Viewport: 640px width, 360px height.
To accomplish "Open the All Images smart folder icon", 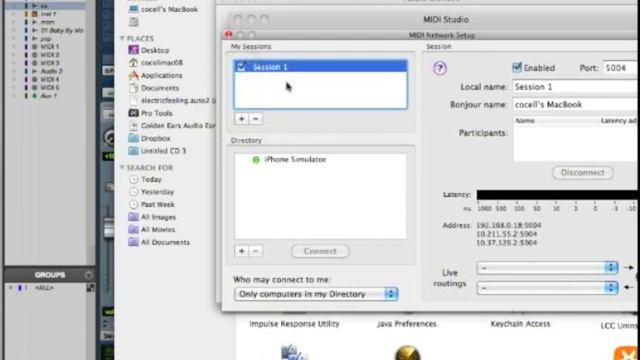I will point(133,217).
